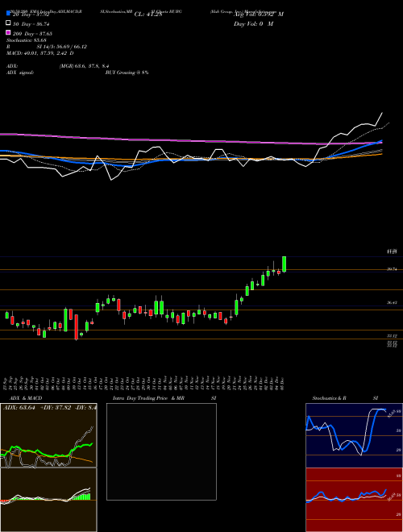The height and width of the screenshot is (532, 403).
Task: Open the ADX indicator chart panel
Action: 48,435
